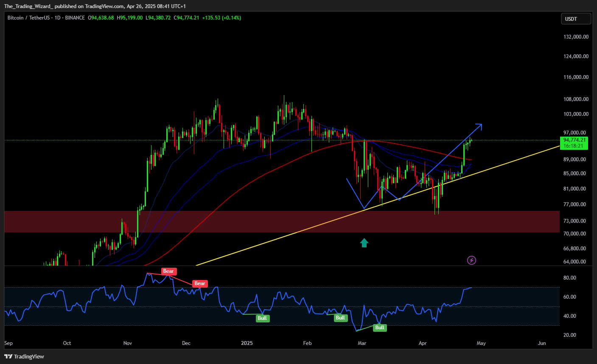The height and width of the screenshot is (364, 597).
Task: Click the BINANCE exchange label
Action: [x=75, y=18]
